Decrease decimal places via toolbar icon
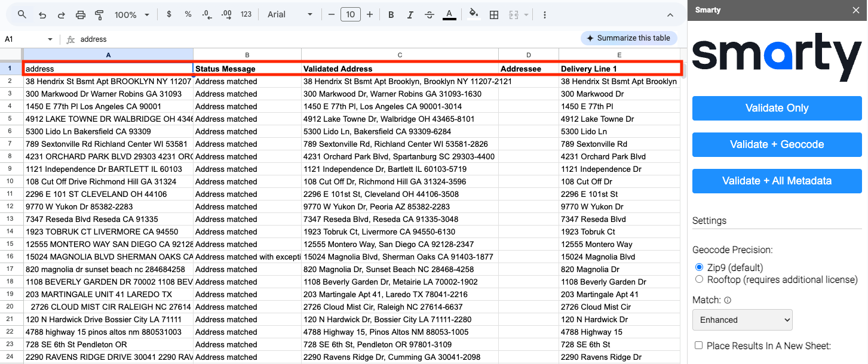Screen dimensions: 868x364 [x=207, y=14]
